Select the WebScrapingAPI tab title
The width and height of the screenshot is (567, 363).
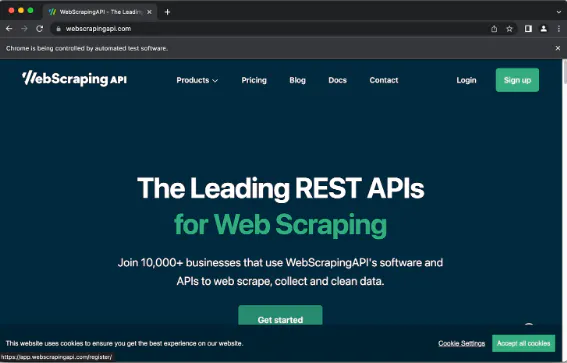click(101, 12)
